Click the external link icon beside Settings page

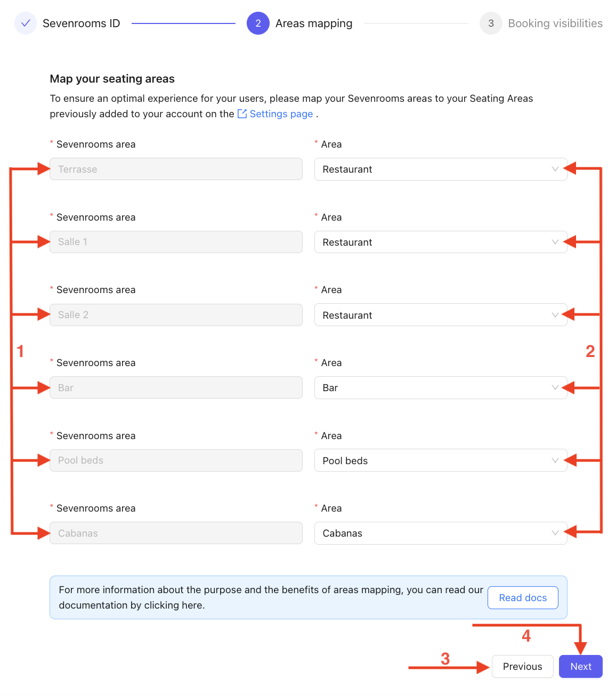tap(242, 114)
